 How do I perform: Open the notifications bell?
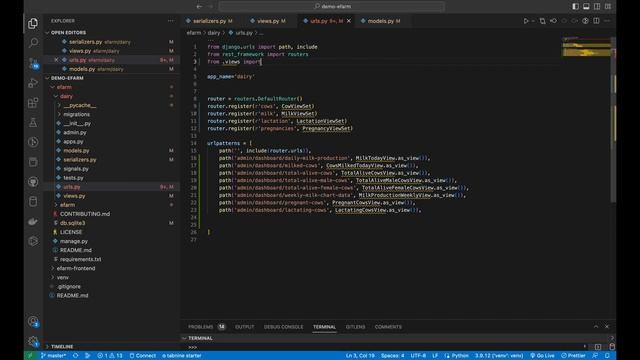click(607, 356)
